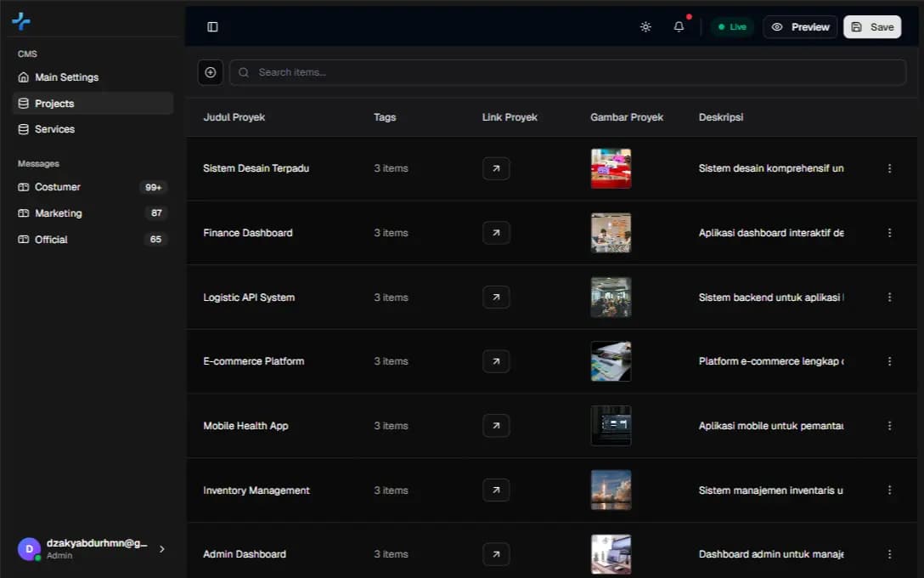Click 87 badge next to Marketing
Image resolution: width=924 pixels, height=578 pixels.
pyautogui.click(x=156, y=212)
